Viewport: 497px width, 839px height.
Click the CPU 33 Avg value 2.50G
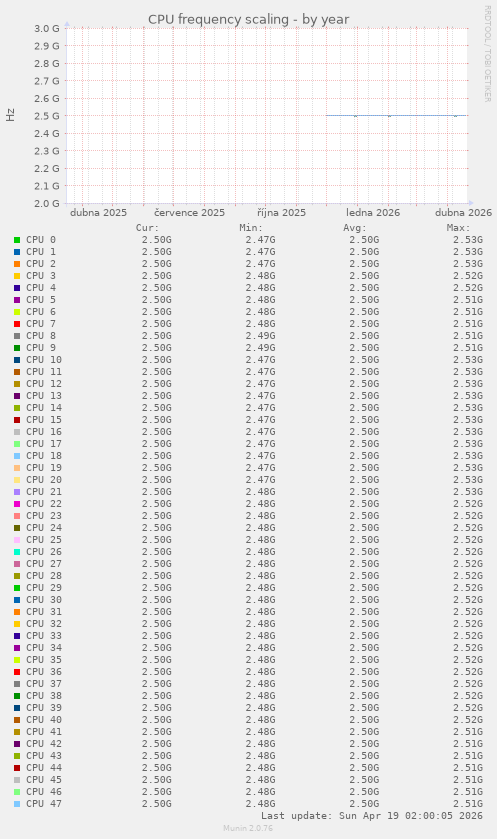click(364, 636)
